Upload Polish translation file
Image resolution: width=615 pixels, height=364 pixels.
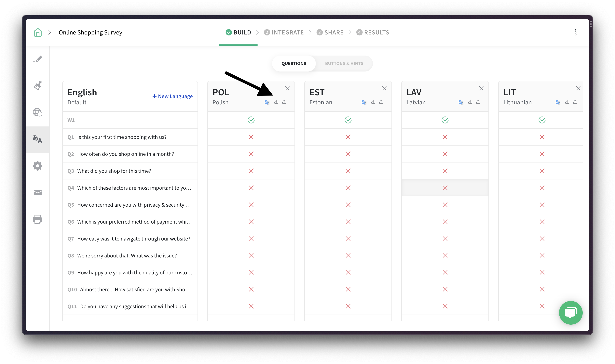284,102
